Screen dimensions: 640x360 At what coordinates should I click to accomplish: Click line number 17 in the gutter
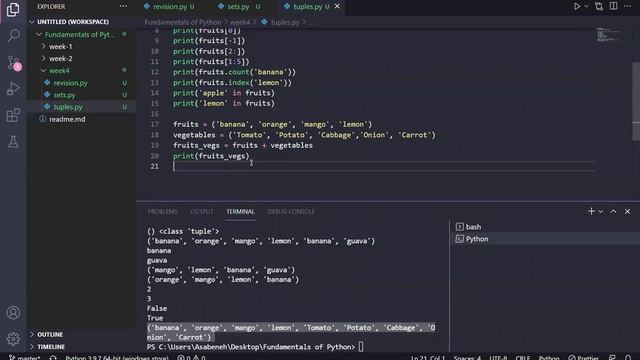point(154,124)
